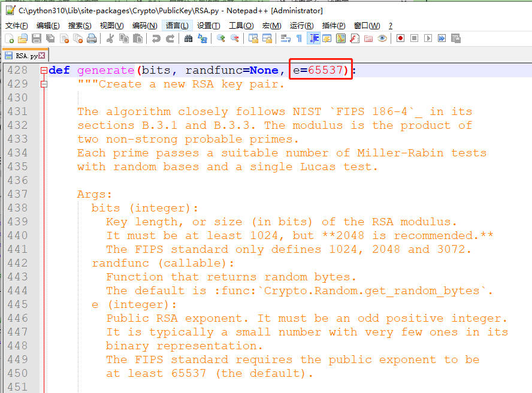Open the 设置(T) menu
Viewport: 532px width, 393px height.
tap(208, 26)
